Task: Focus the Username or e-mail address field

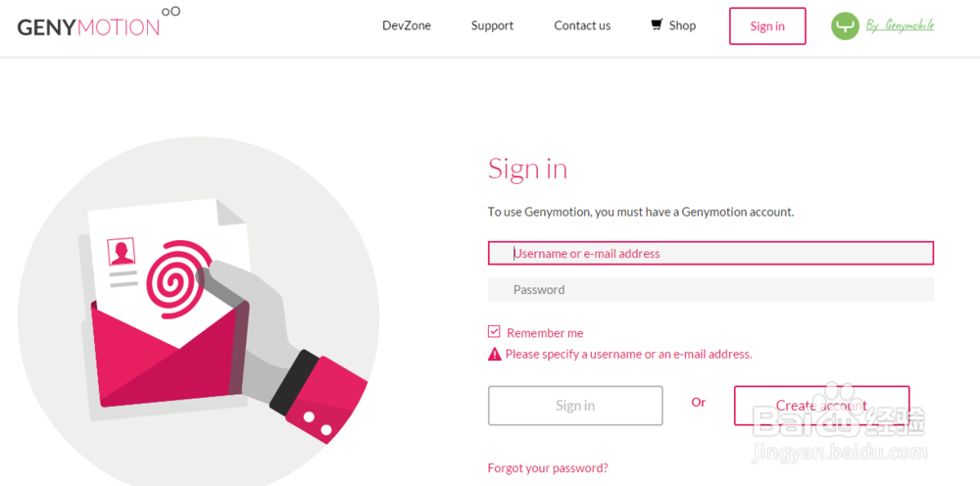Action: point(710,253)
